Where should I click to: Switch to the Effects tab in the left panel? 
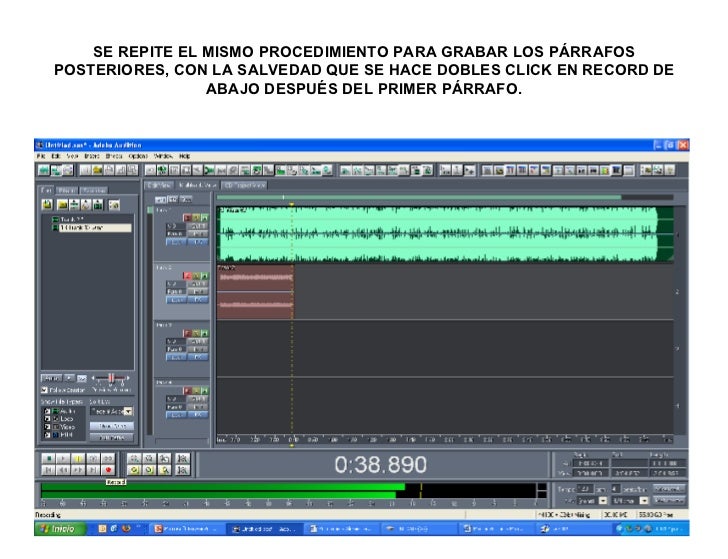67,190
